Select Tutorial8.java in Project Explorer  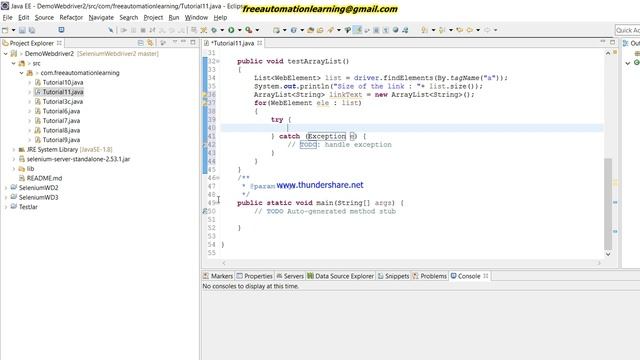[x=61, y=130]
